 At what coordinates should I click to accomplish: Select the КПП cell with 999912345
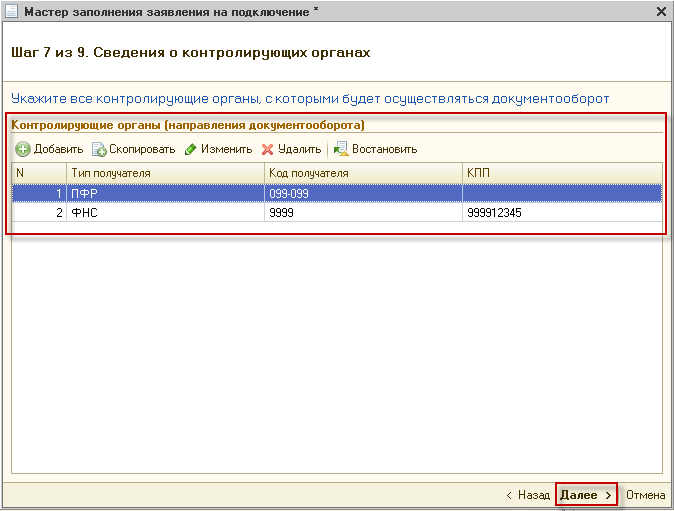[562, 213]
